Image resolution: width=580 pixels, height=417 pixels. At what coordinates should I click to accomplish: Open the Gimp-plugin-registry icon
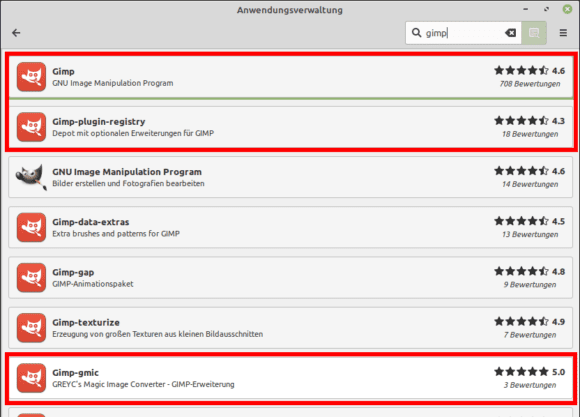(x=31, y=127)
